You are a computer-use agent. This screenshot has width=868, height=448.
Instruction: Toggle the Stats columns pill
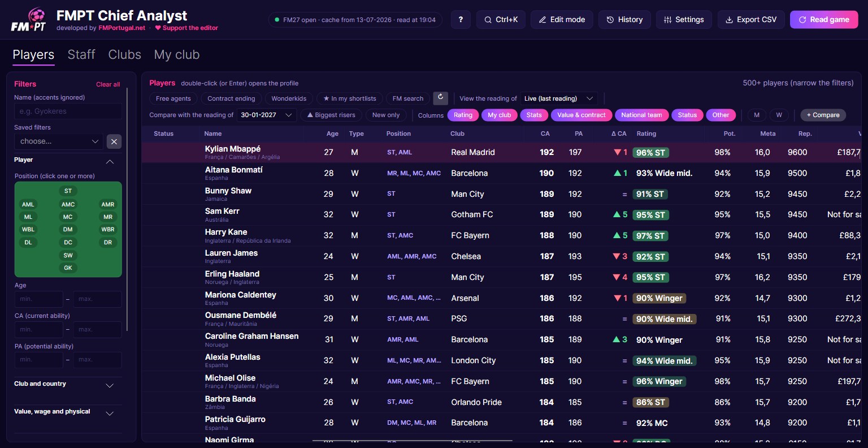(x=534, y=115)
